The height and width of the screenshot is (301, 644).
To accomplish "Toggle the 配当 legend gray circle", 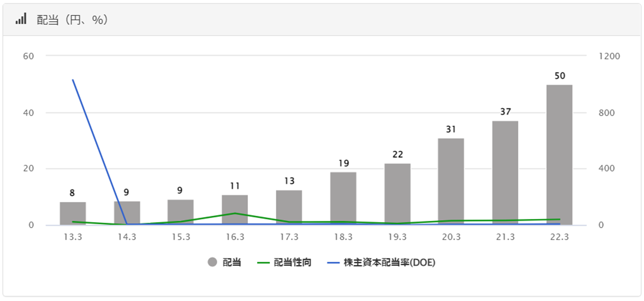I will coord(212,262).
